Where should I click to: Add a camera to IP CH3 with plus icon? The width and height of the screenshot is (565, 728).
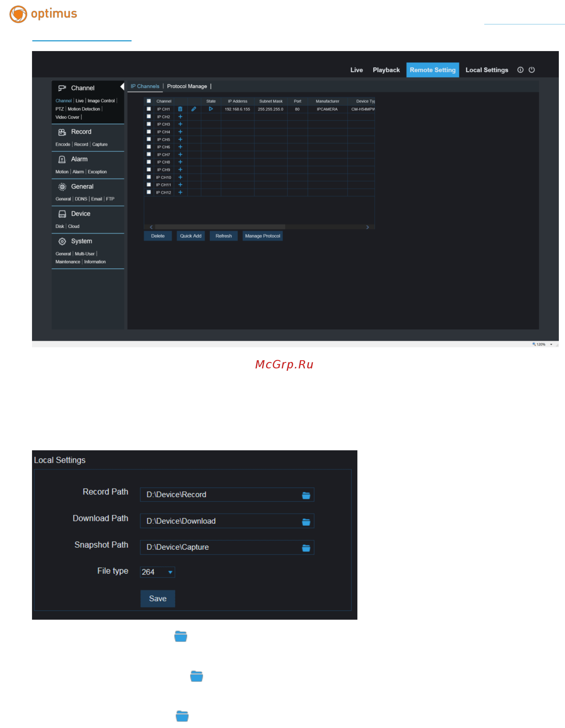pos(180,124)
